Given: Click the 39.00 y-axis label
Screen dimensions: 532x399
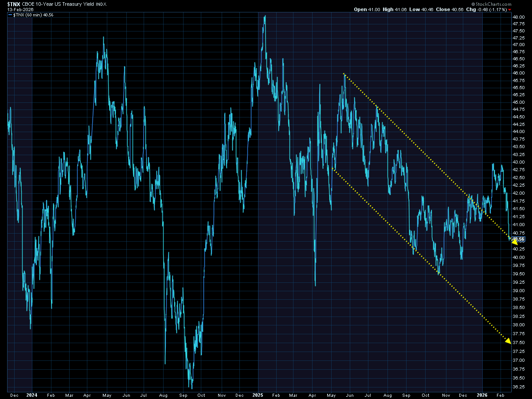Looking at the screenshot, I should click(x=519, y=290).
